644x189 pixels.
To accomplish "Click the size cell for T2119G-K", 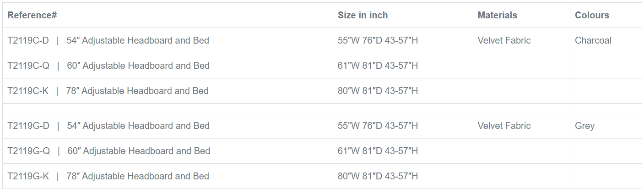I will (x=378, y=176).
